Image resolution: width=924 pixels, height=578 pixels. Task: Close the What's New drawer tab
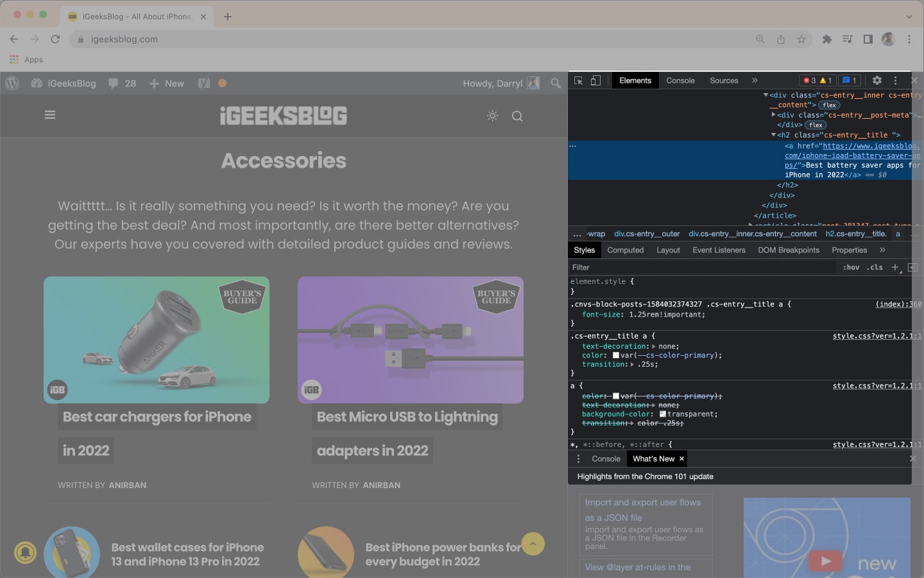point(681,459)
